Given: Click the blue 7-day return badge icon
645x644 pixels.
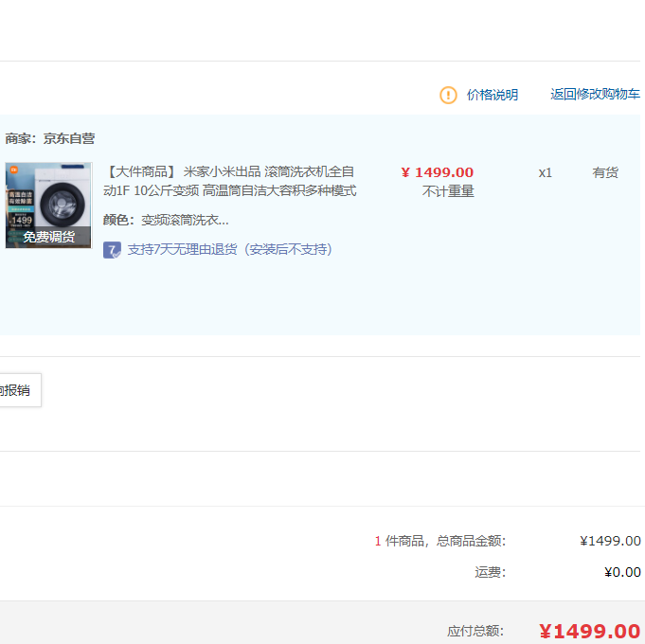Looking at the screenshot, I should (112, 250).
